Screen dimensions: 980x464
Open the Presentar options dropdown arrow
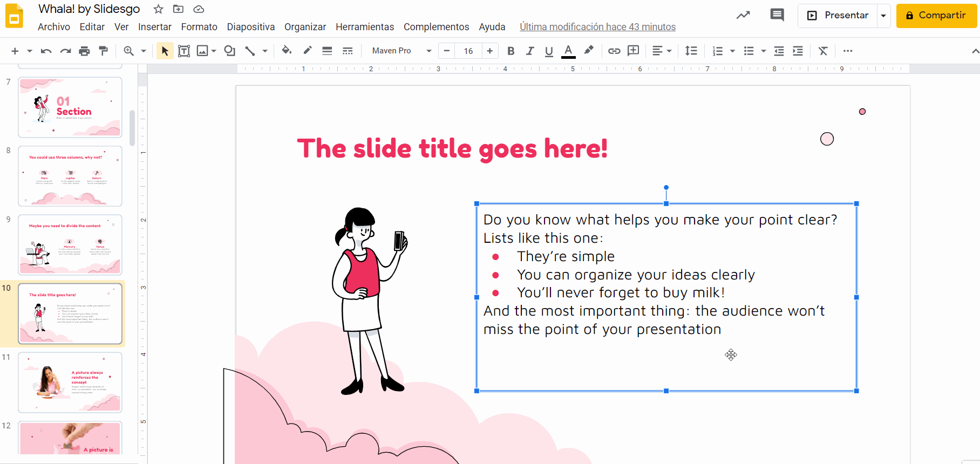[x=883, y=16]
